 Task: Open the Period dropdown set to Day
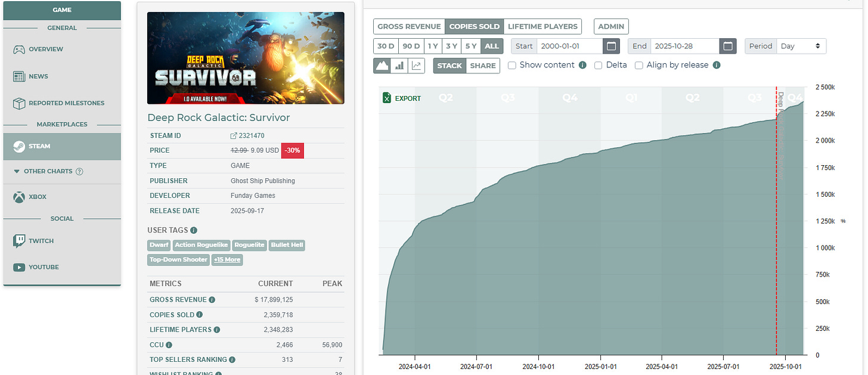(802, 46)
